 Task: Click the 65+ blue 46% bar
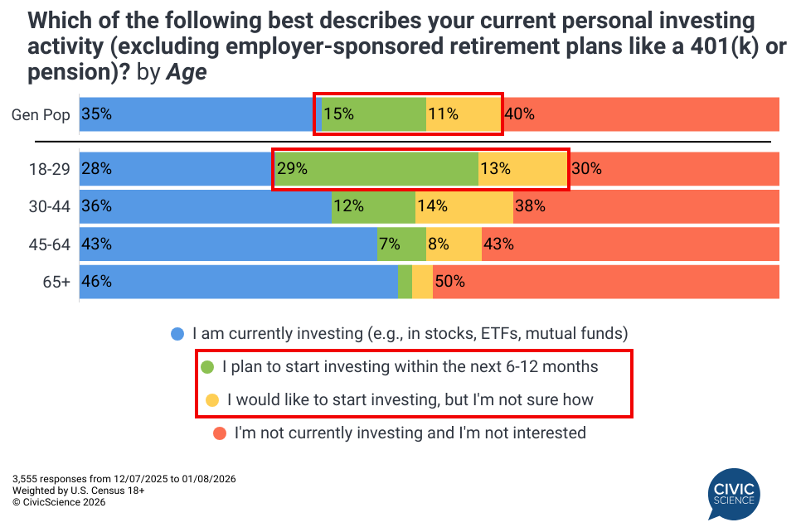tap(239, 282)
